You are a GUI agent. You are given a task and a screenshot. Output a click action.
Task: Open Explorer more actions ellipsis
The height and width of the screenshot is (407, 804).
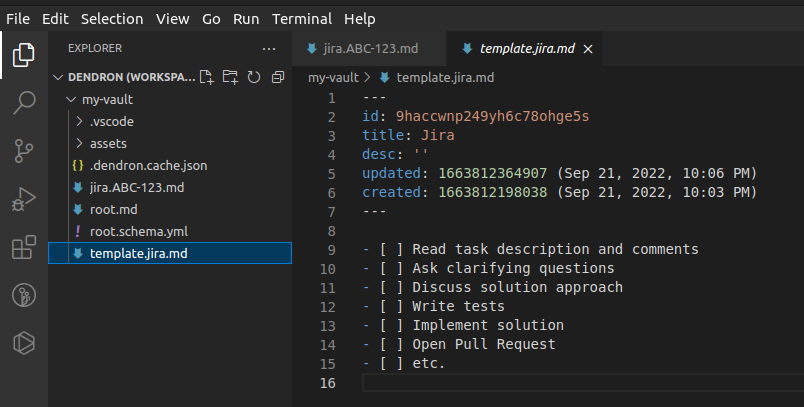269,49
